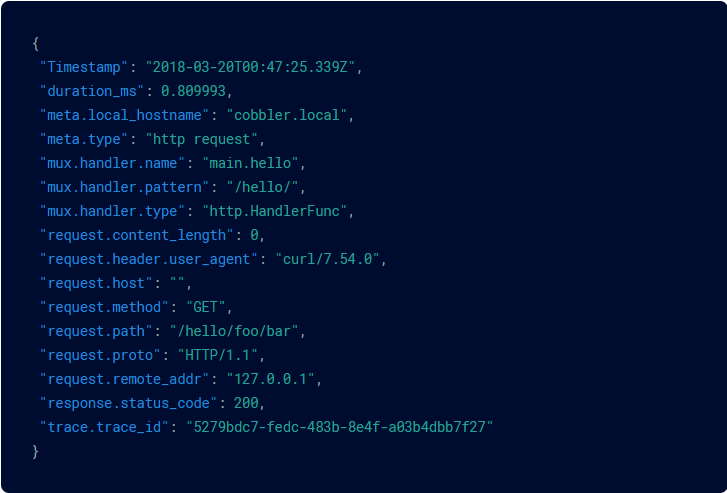Click the "HTTP/1.1" proto value
Viewport: 727px width, 493px height.
pyautogui.click(x=217, y=355)
